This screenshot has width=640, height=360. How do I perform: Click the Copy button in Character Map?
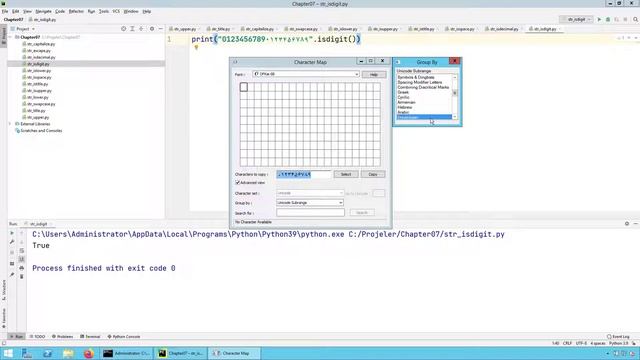pos(373,174)
